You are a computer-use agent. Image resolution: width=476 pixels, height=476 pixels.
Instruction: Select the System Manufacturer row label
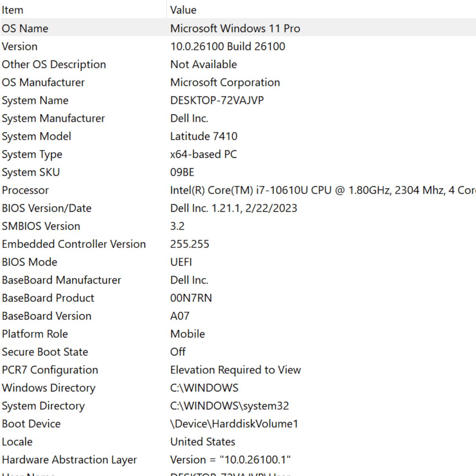click(53, 118)
